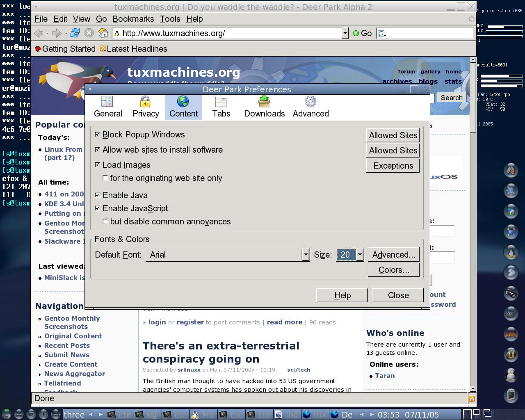Open the Latest Headlines live bookmark
Viewport: 525px width, 420px height.
pos(133,49)
